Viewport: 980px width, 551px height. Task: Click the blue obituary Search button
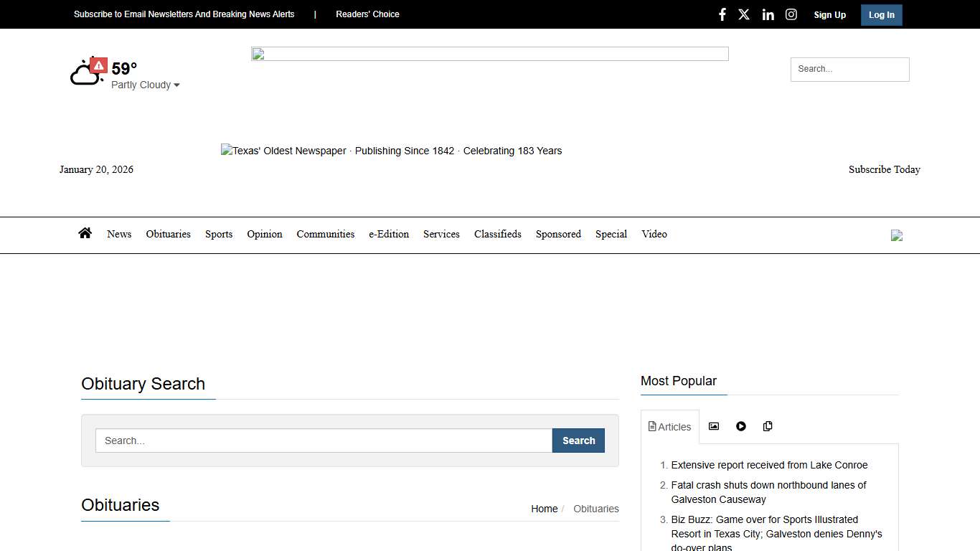578,441
